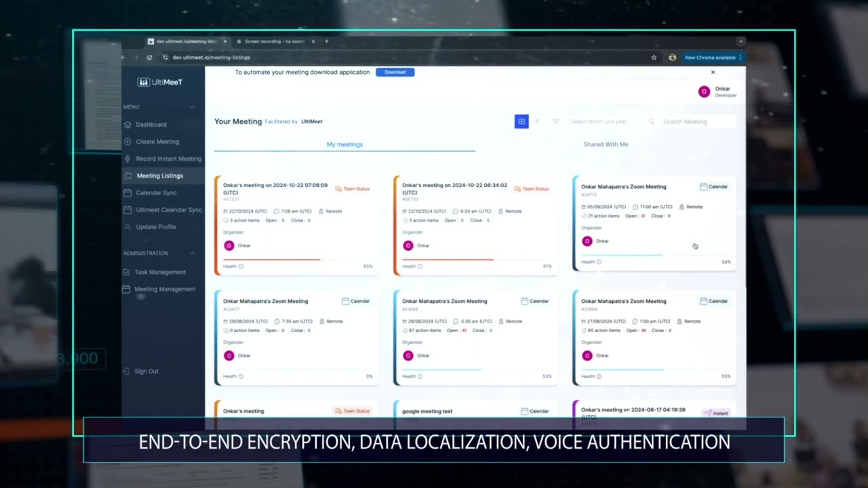
Task: Click Instant badge on 2024-08-17 meeting
Action: pyautogui.click(x=715, y=413)
